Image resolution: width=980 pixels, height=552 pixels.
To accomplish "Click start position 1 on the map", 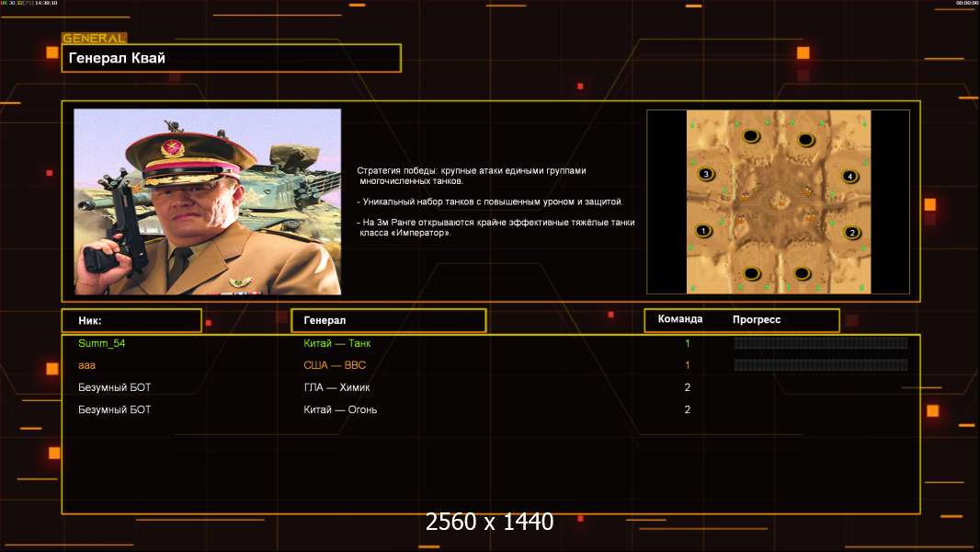I will pos(703,231).
